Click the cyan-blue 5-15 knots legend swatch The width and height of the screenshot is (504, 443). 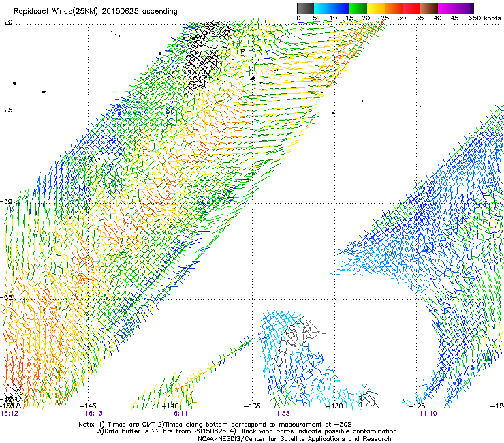click(332, 8)
